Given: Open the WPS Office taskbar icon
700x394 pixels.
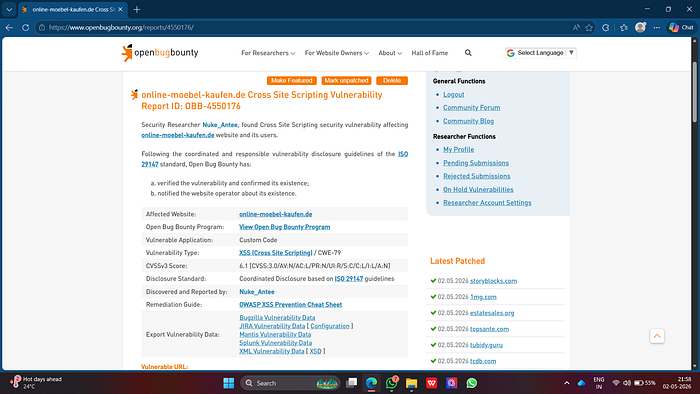Looking at the screenshot, I should point(431,383).
